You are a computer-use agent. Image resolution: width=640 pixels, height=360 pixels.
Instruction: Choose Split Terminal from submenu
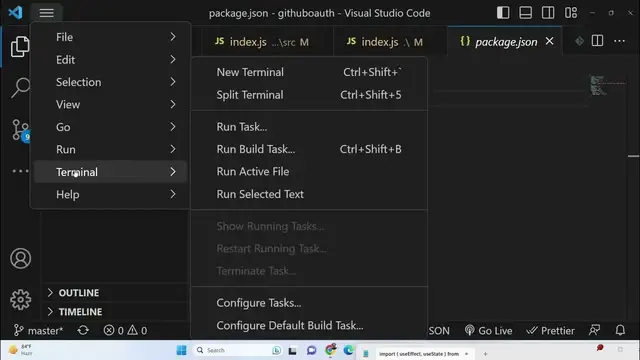(x=309, y=95)
